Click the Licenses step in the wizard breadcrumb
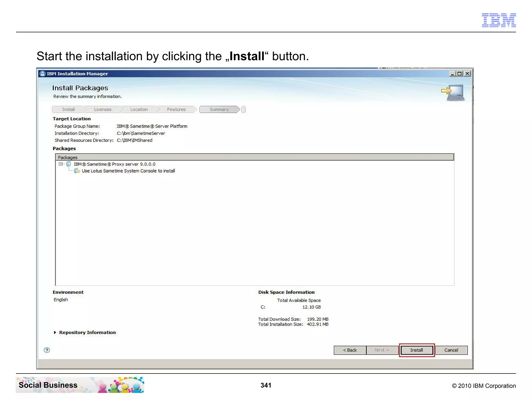This screenshot has width=532, height=399. pos(103,109)
